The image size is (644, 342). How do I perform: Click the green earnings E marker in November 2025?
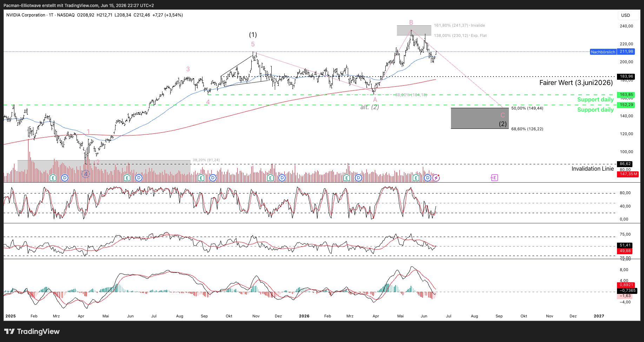click(270, 178)
